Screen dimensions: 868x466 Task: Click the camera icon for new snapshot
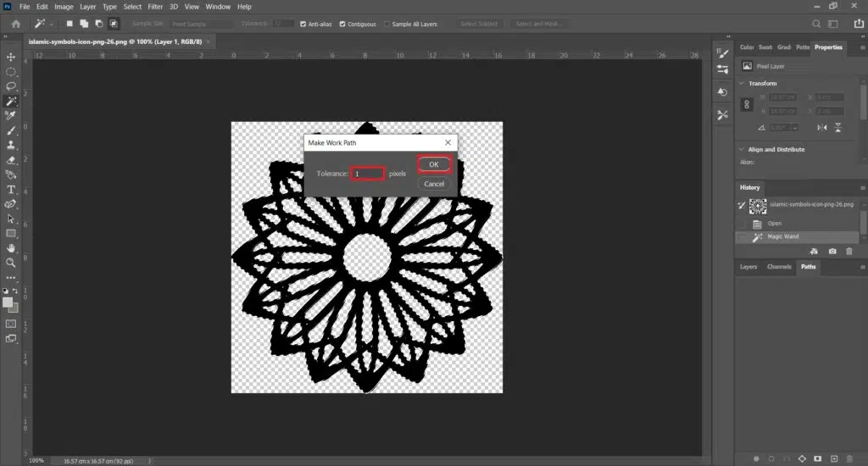(x=832, y=252)
